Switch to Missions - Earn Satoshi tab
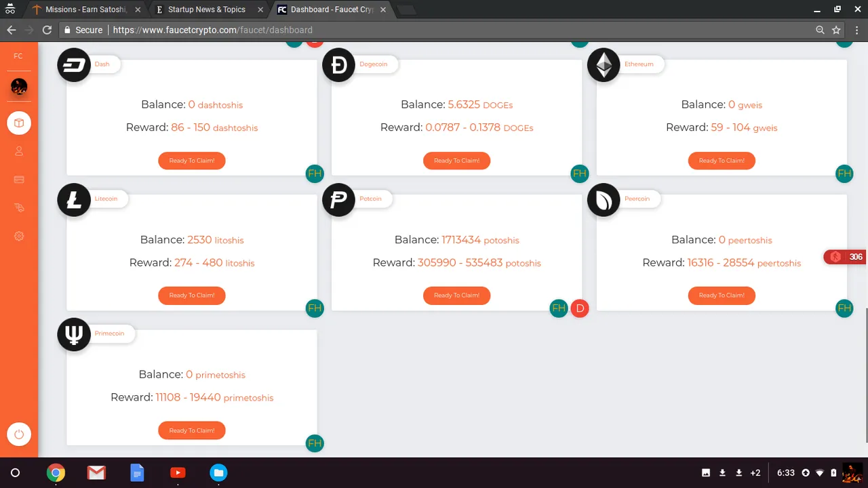 coord(85,9)
